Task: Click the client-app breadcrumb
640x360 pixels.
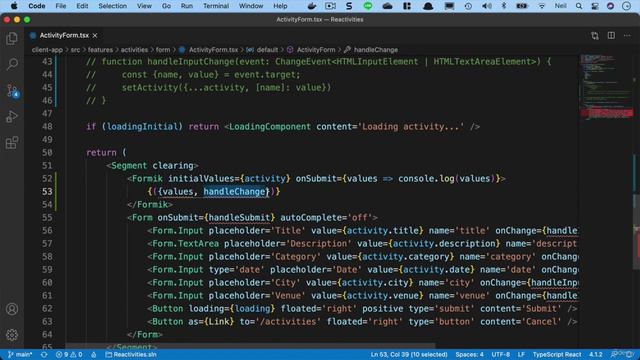Action: click(x=47, y=50)
